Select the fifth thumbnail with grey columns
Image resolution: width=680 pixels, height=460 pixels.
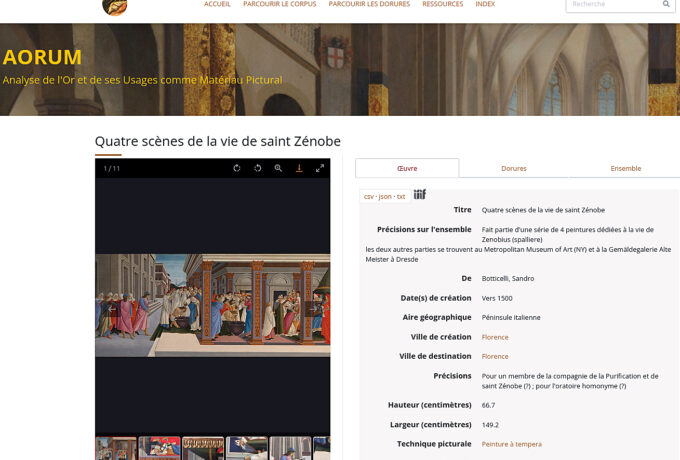(290, 448)
